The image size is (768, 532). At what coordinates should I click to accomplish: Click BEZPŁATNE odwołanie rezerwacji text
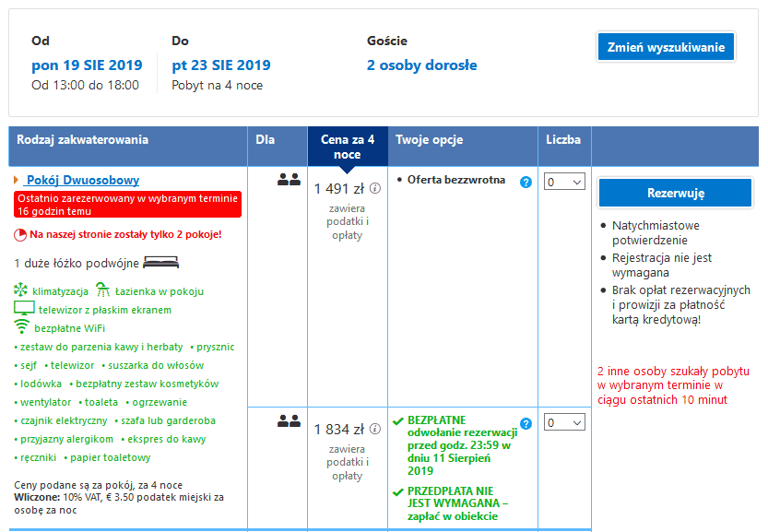463,445
